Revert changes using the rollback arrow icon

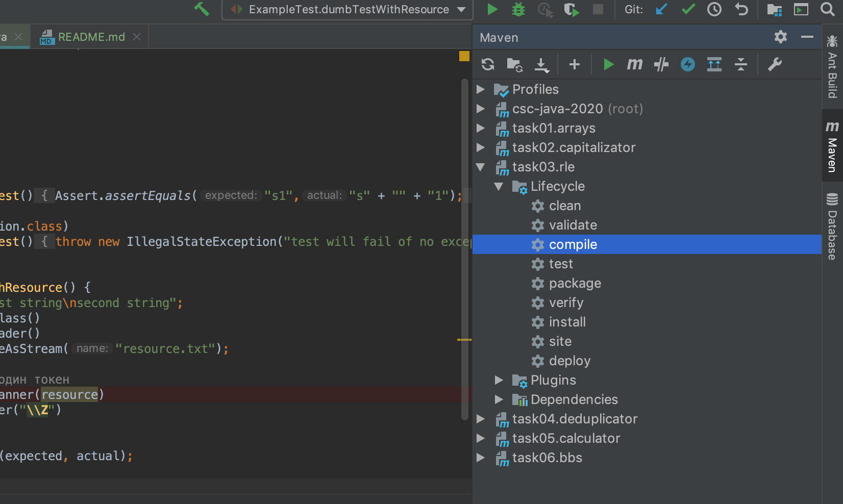(741, 9)
